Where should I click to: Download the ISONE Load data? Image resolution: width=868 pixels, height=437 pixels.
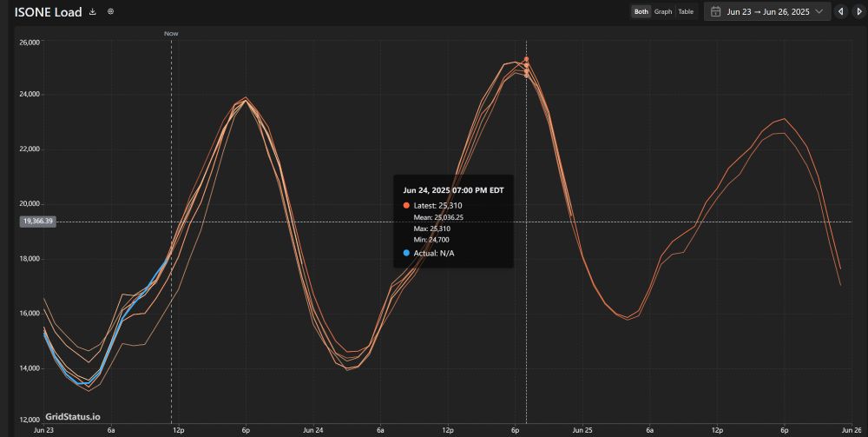93,11
